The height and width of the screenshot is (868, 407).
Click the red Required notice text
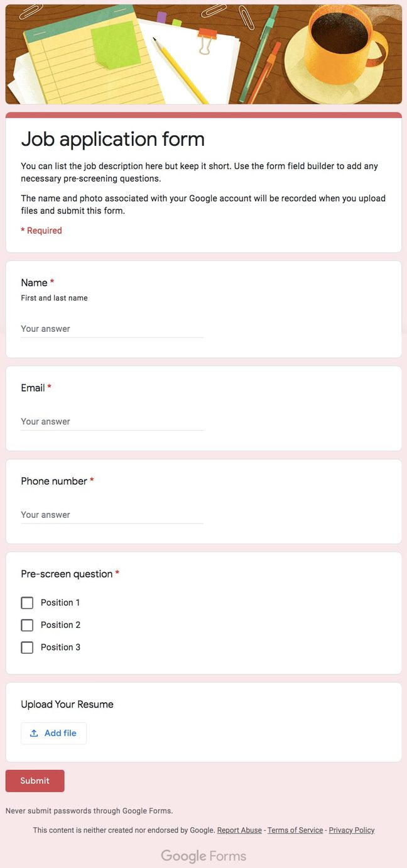click(x=41, y=230)
